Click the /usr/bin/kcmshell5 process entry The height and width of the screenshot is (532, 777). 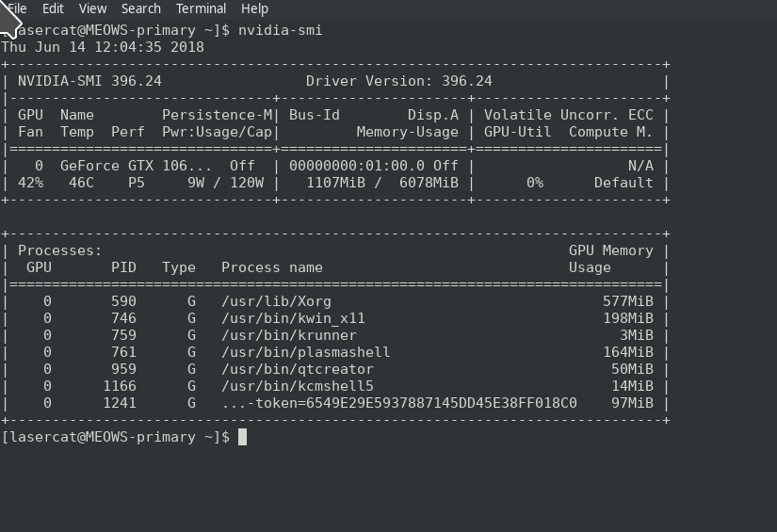tap(297, 386)
